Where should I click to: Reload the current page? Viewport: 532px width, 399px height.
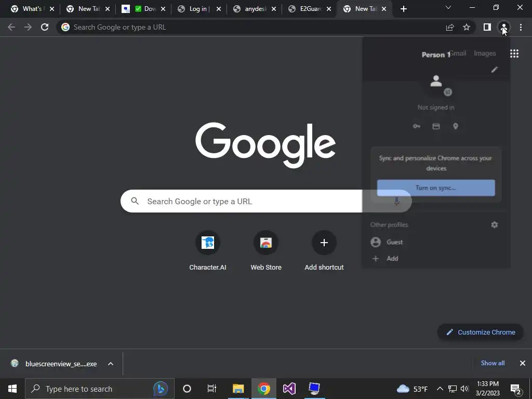[45, 27]
